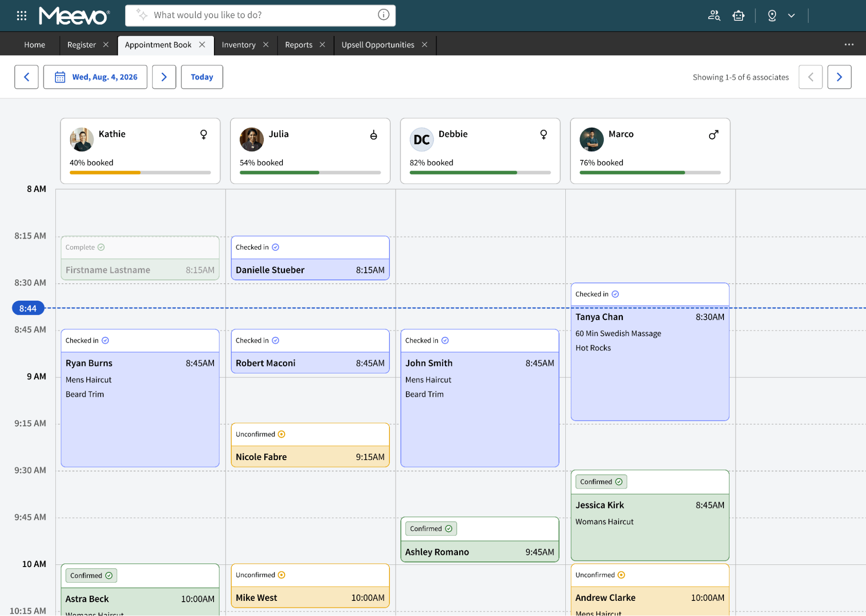Open Danielle Stueber's 8:15AM appointment
Screen dimensions: 866x616
point(310,258)
